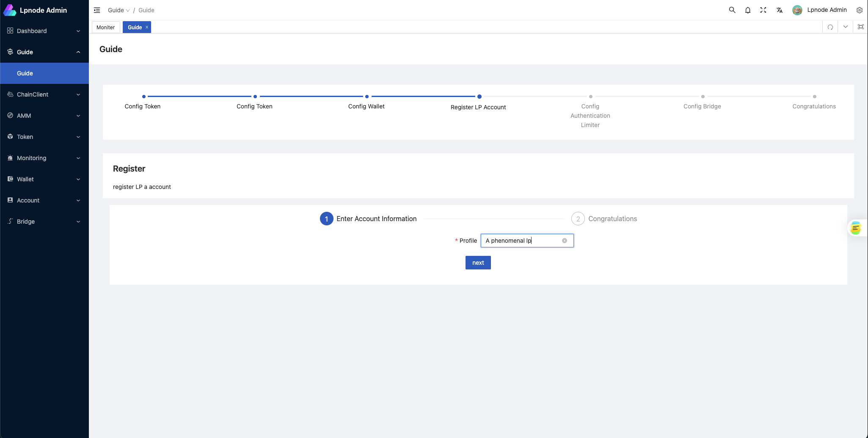Screen dimensions: 868x438
Task: Toggle fullscreen mode icon
Action: click(x=763, y=10)
